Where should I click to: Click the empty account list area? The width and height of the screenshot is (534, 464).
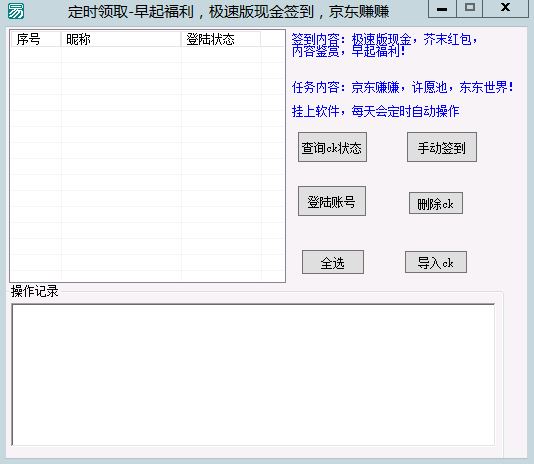[x=147, y=164]
